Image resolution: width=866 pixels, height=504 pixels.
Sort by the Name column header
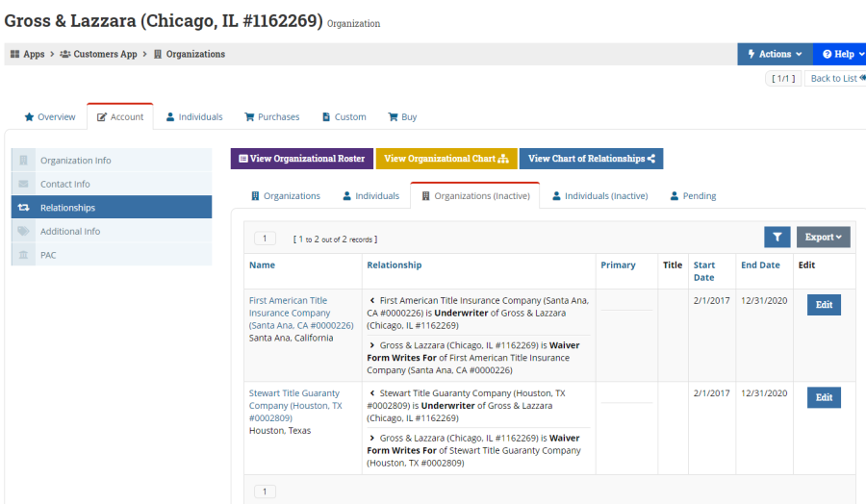tap(262, 265)
